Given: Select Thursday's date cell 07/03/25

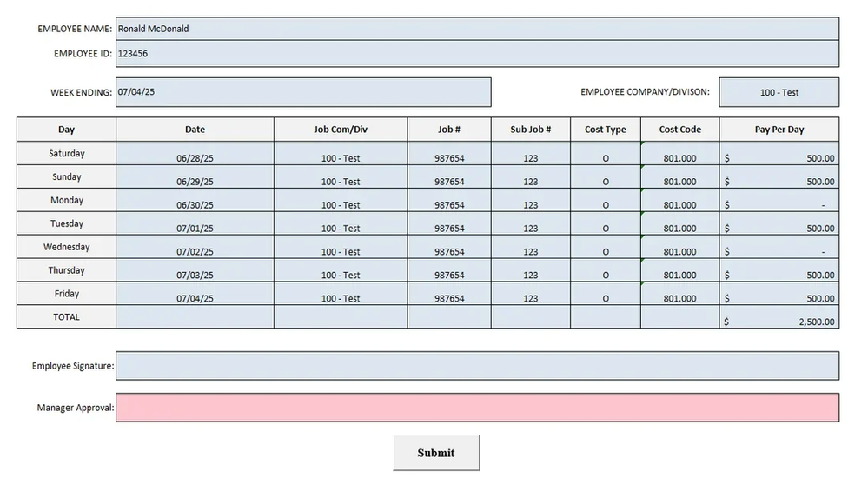Looking at the screenshot, I should click(195, 270).
